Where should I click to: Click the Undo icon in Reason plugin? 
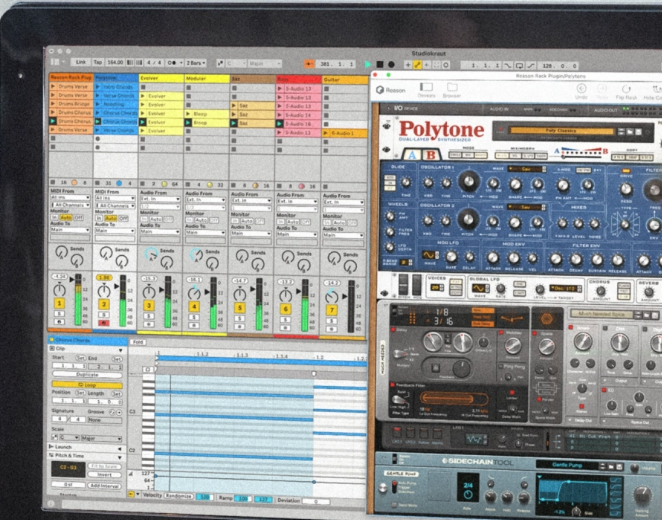(x=581, y=88)
